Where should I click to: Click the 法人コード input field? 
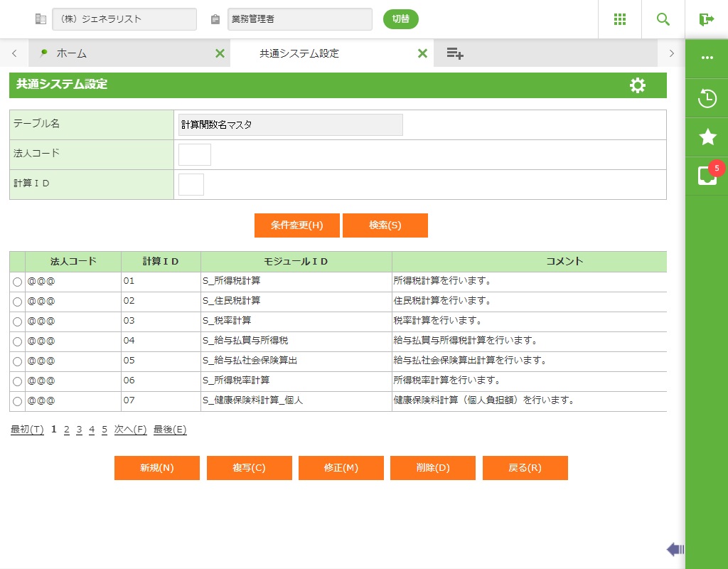click(194, 154)
